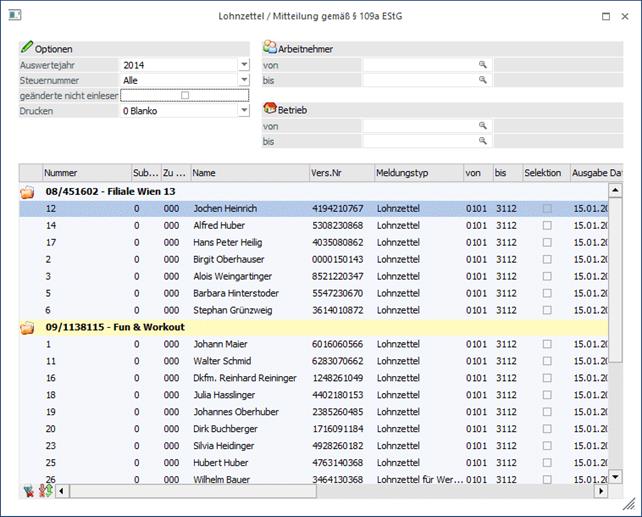The width and height of the screenshot is (642, 517).
Task: Click the search icon in Arbeitnehmer von field
Action: (482, 64)
